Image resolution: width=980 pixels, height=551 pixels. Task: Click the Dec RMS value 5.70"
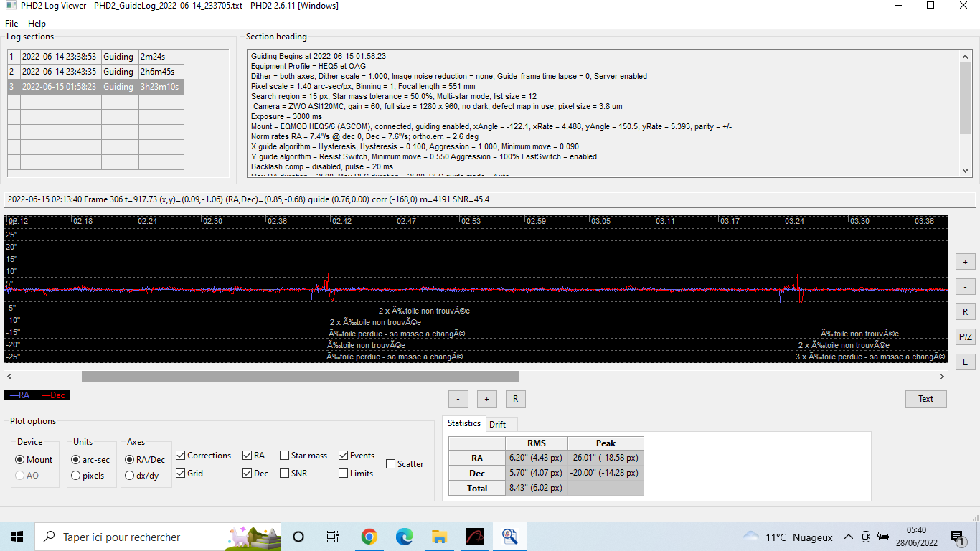point(536,473)
